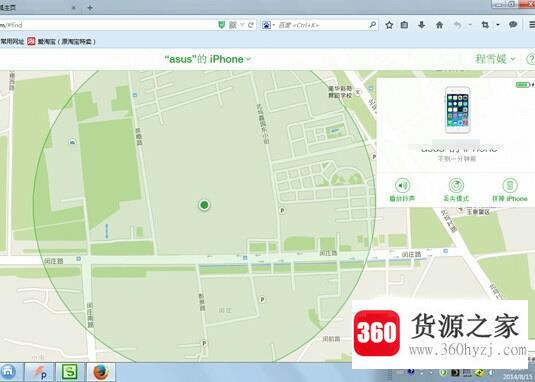
Task: Open the Firefox hamburger menu
Action: 532,25
